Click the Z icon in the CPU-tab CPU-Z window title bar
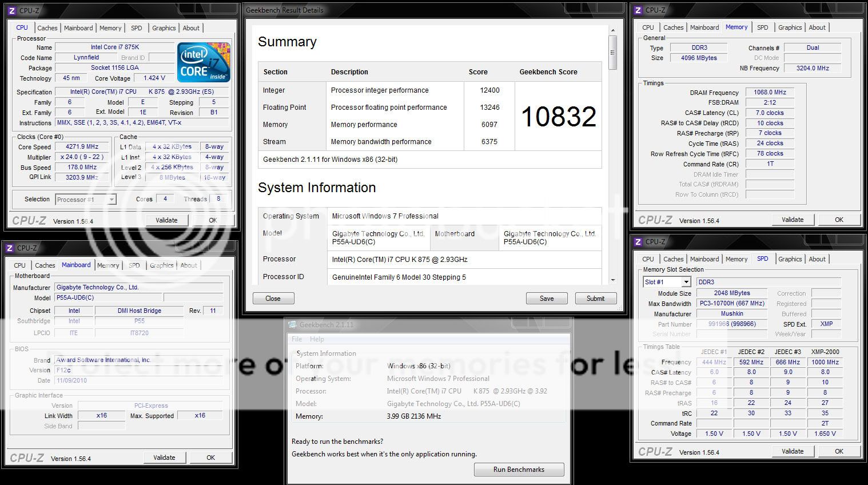Viewport: 868px width, 485px height. (x=12, y=10)
